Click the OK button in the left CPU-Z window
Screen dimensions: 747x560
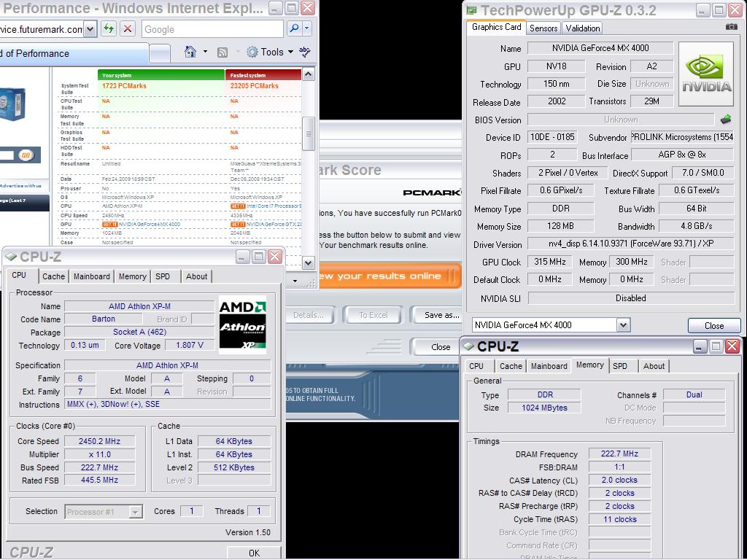(x=254, y=553)
